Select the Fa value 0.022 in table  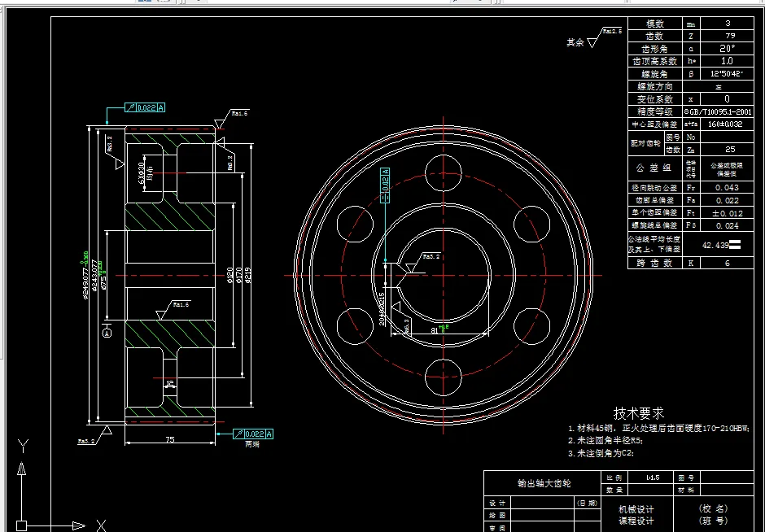[x=727, y=200]
